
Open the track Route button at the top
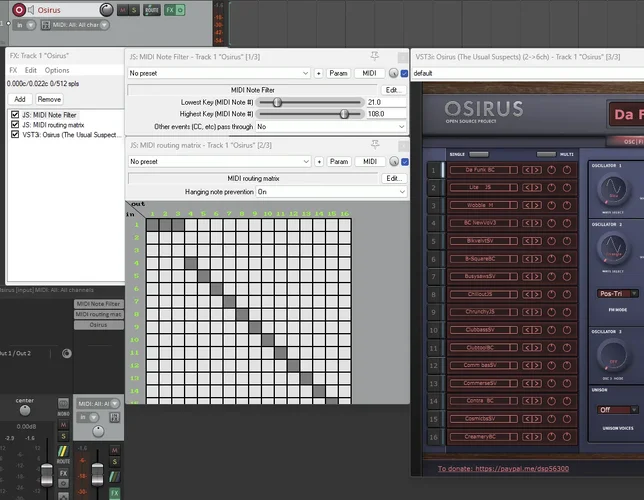click(x=152, y=10)
